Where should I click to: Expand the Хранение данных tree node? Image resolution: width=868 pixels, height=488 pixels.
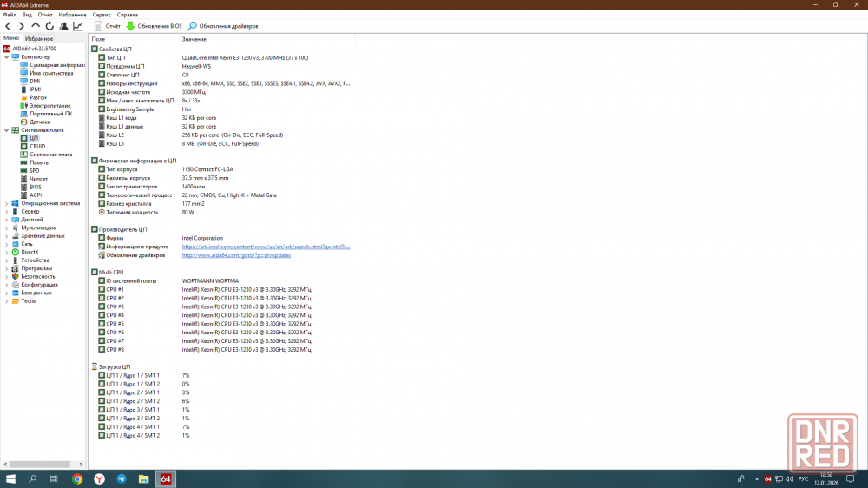pyautogui.click(x=6, y=235)
